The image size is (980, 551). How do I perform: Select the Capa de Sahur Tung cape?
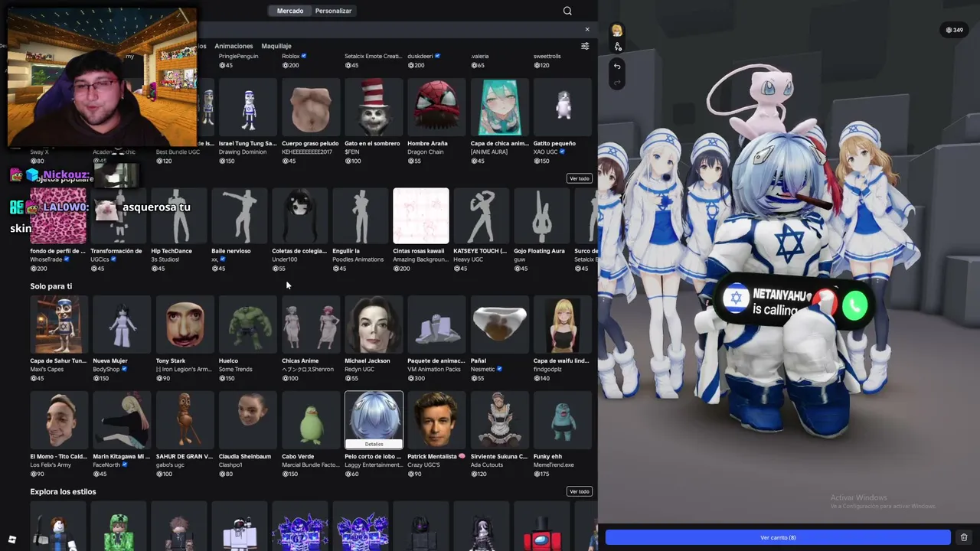tap(59, 324)
